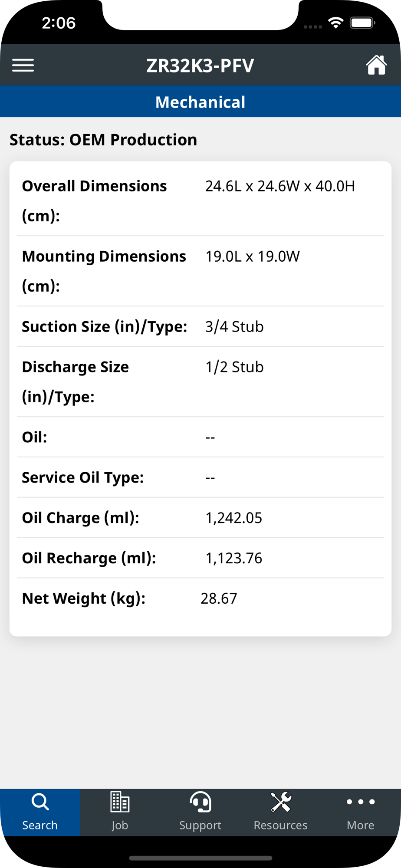Screen dimensions: 401x868
Task: Tap the Support headset icon
Action: 200,802
